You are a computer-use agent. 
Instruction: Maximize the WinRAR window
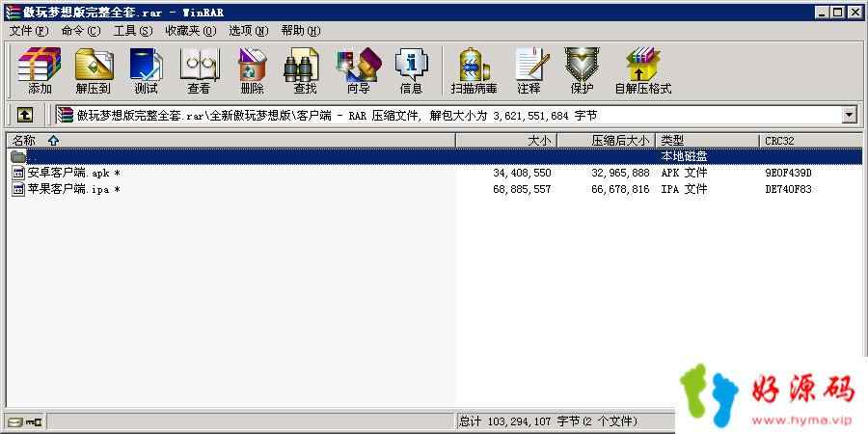click(837, 13)
